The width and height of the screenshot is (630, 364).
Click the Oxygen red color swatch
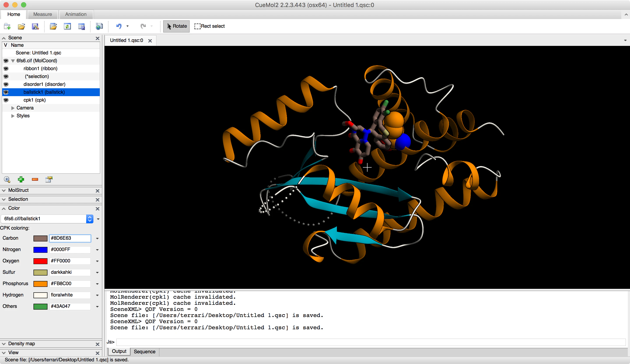(x=40, y=261)
